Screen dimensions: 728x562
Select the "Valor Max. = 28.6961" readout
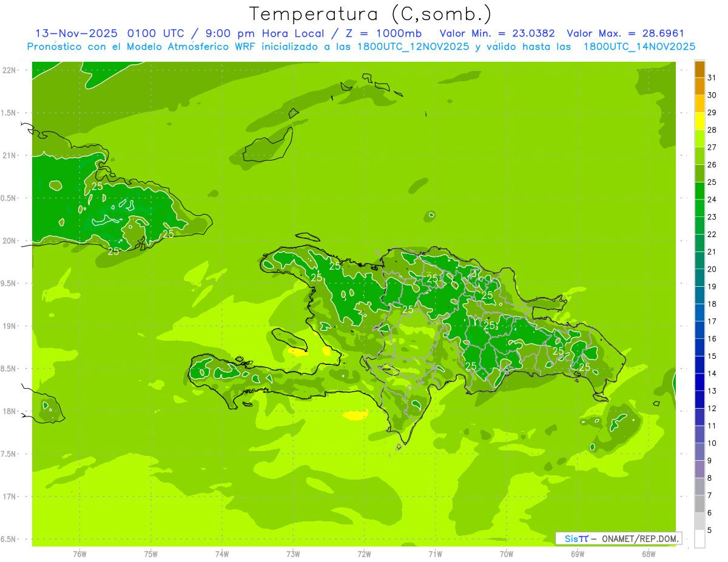pos(625,33)
